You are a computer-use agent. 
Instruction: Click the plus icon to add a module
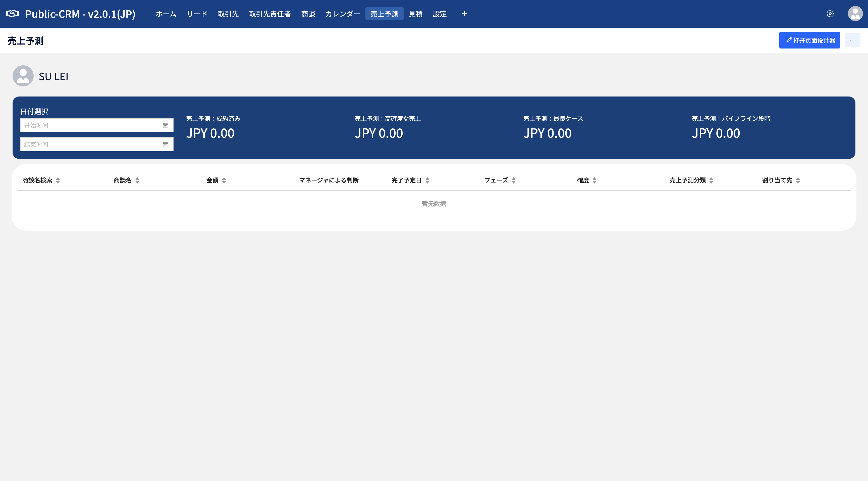464,14
